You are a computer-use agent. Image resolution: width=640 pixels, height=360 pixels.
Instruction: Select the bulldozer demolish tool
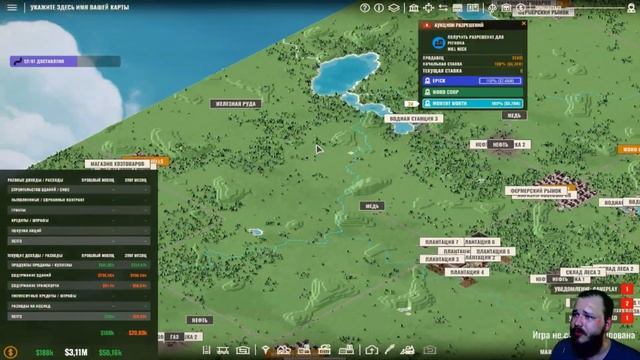(x=407, y=350)
